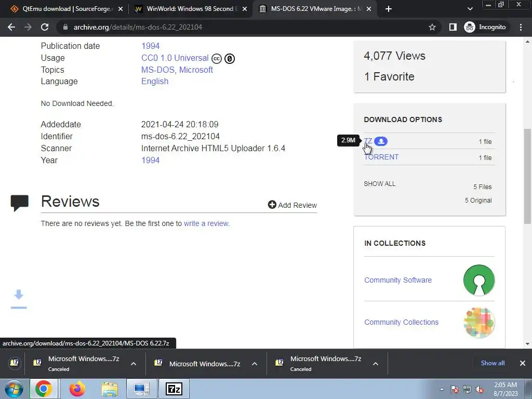This screenshot has height=399, width=532.
Task: Open the clock showing 2:05 AM
Action: tap(506, 389)
